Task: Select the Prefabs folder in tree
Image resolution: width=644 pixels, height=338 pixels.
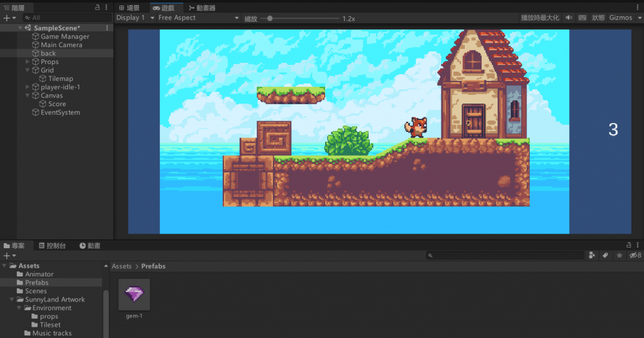Action: (x=36, y=283)
